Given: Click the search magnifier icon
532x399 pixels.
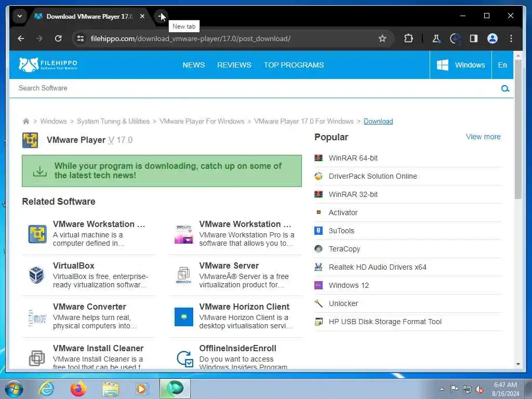Looking at the screenshot, I should [x=505, y=88].
